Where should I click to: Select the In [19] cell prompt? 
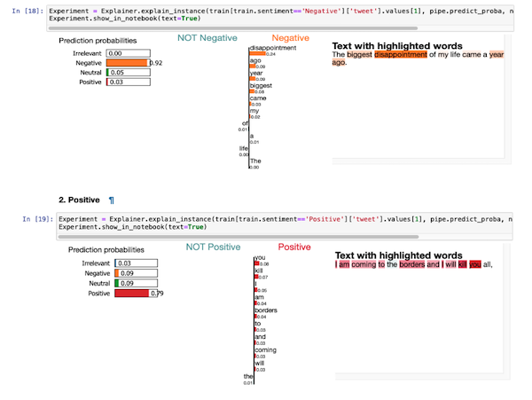pos(23,219)
